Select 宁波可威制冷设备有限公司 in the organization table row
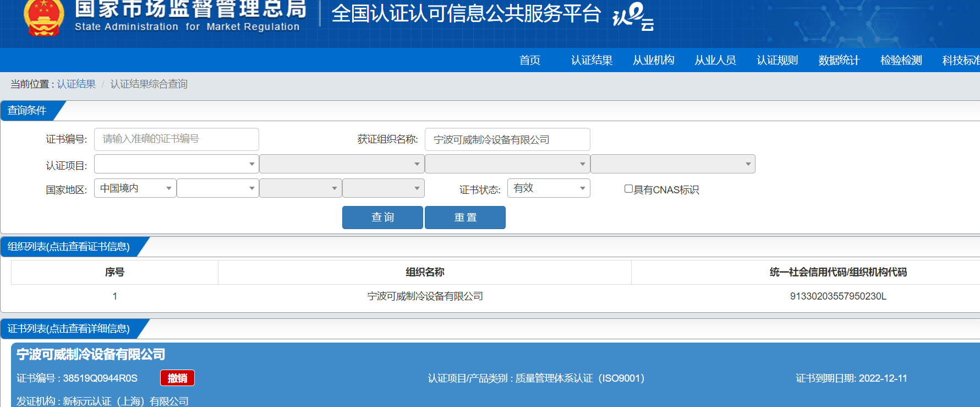This screenshot has width=980, height=407. point(425,296)
